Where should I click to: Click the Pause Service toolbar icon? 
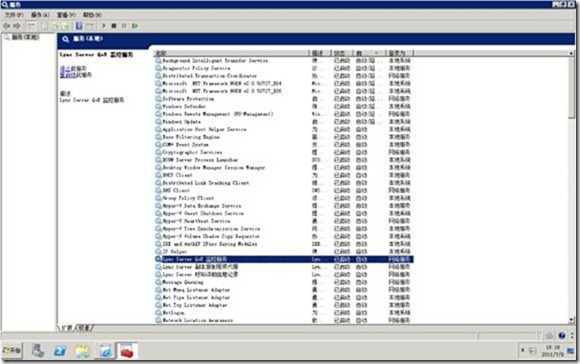tap(124, 26)
